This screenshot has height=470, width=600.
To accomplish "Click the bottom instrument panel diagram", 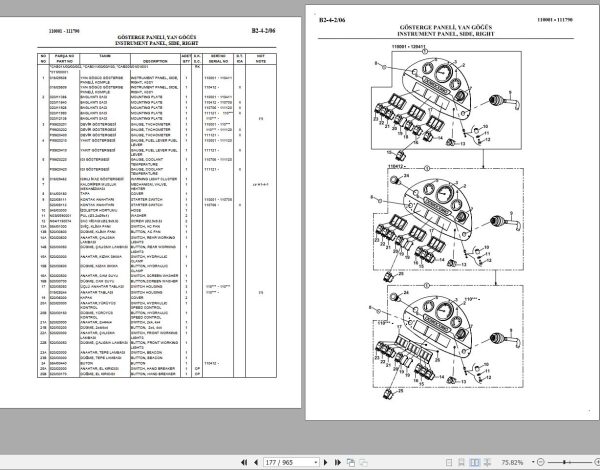I will click(448, 341).
